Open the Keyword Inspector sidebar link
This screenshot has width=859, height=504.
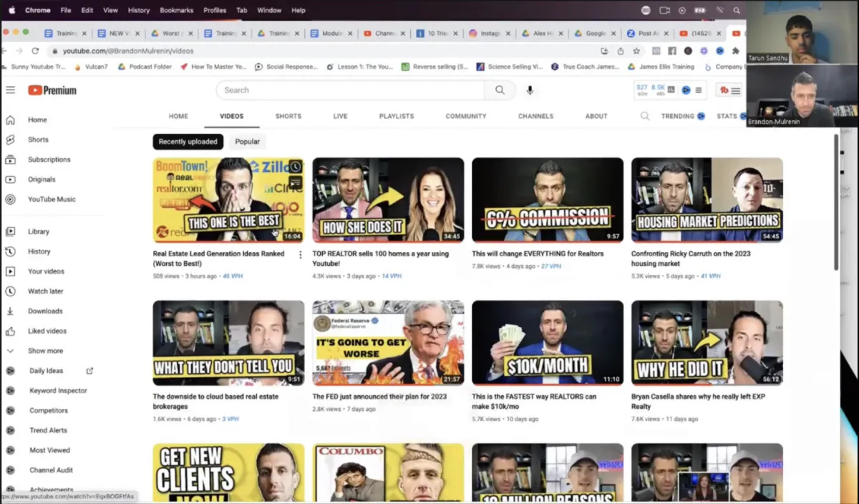point(58,391)
